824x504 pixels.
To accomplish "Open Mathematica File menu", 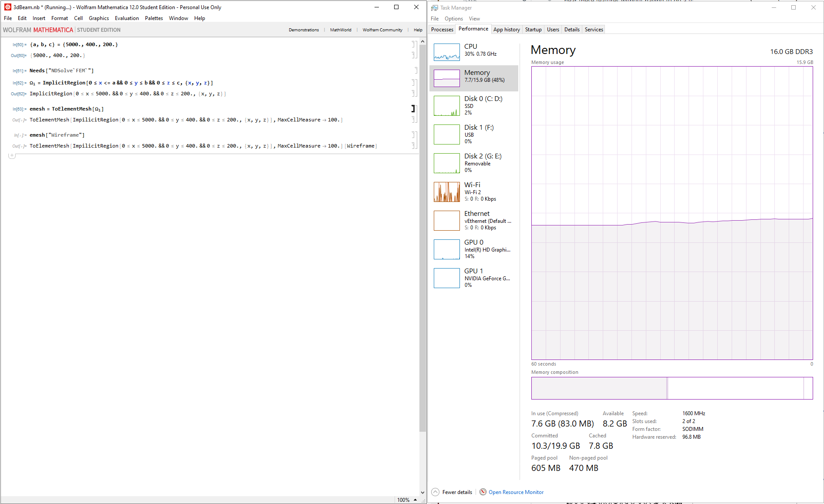I will (8, 18).
